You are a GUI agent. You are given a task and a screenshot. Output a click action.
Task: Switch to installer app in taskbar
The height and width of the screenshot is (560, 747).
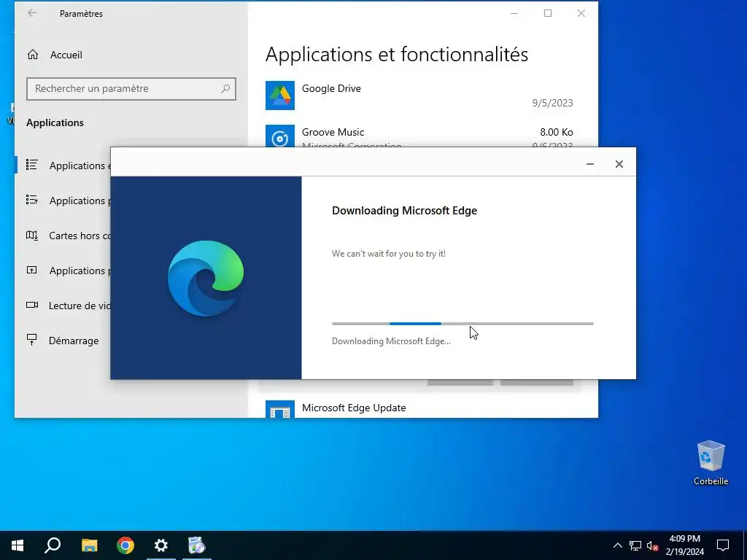[x=197, y=545]
